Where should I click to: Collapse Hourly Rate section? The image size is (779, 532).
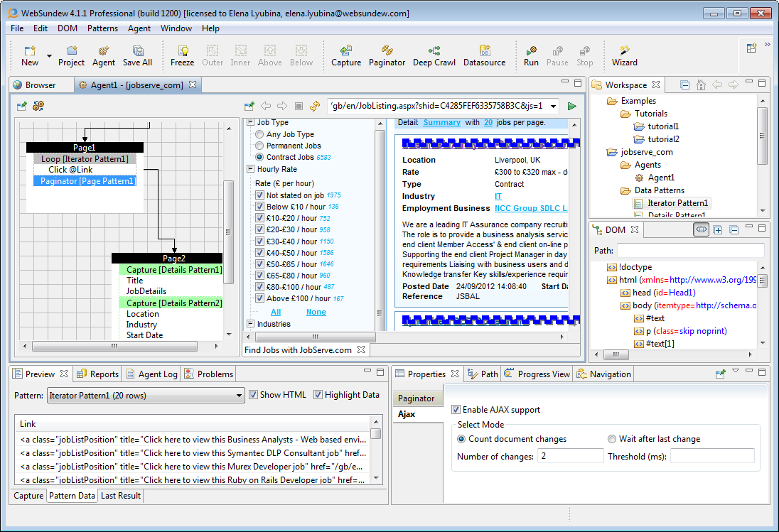pyautogui.click(x=250, y=169)
